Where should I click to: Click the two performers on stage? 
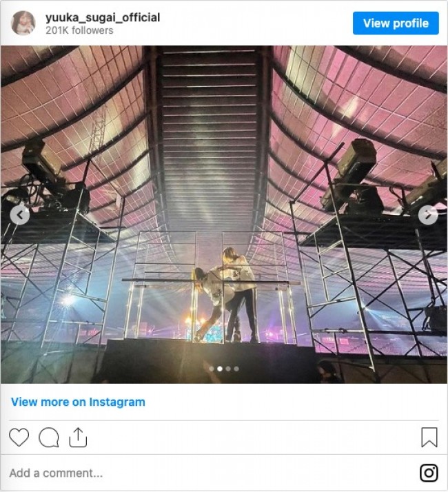tap(227, 295)
